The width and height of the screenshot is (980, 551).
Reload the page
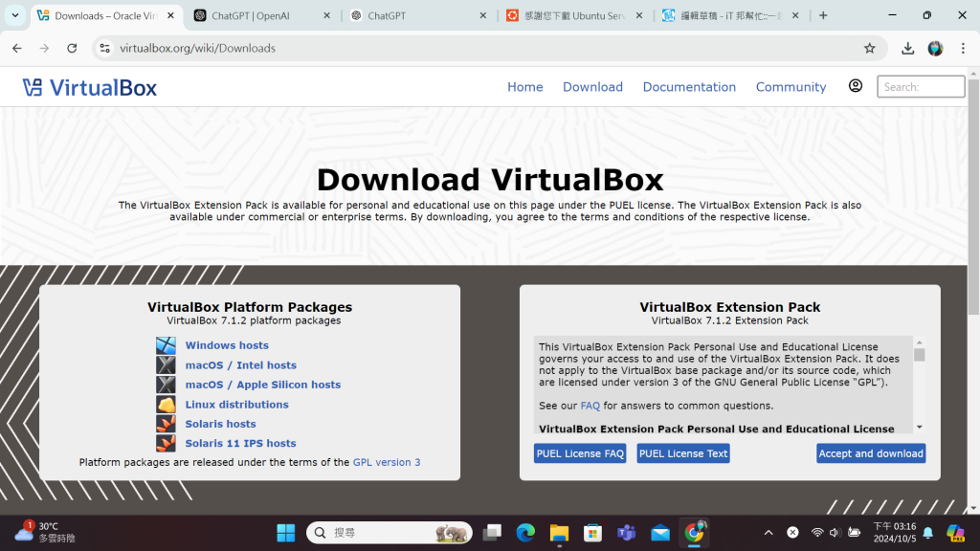72,48
